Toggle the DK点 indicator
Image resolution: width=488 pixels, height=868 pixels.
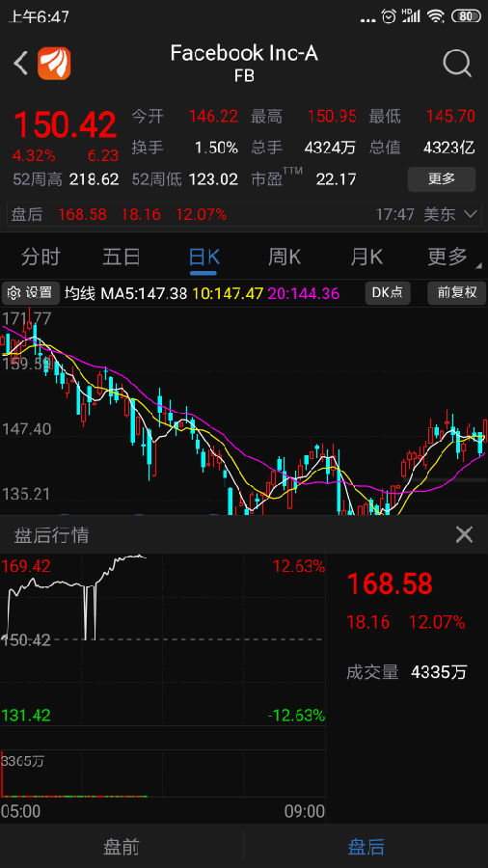point(388,293)
